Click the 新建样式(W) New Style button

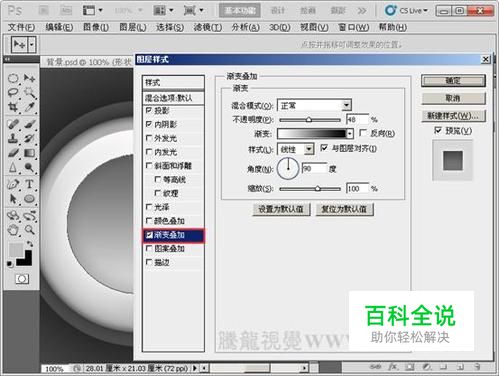point(453,116)
